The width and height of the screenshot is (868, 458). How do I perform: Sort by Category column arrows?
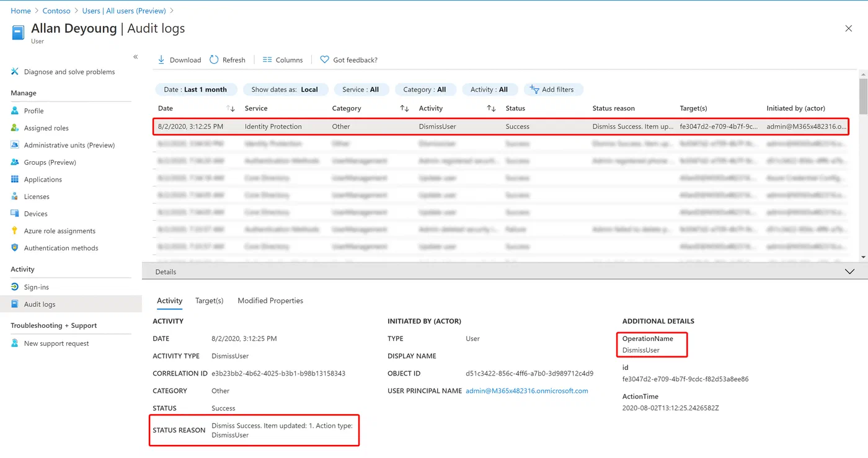405,108
